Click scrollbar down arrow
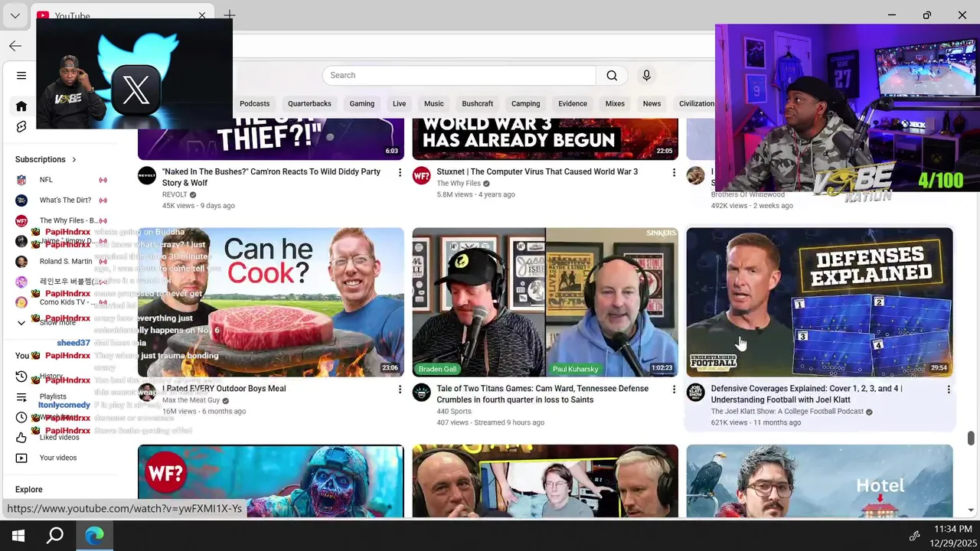 pyautogui.click(x=971, y=510)
